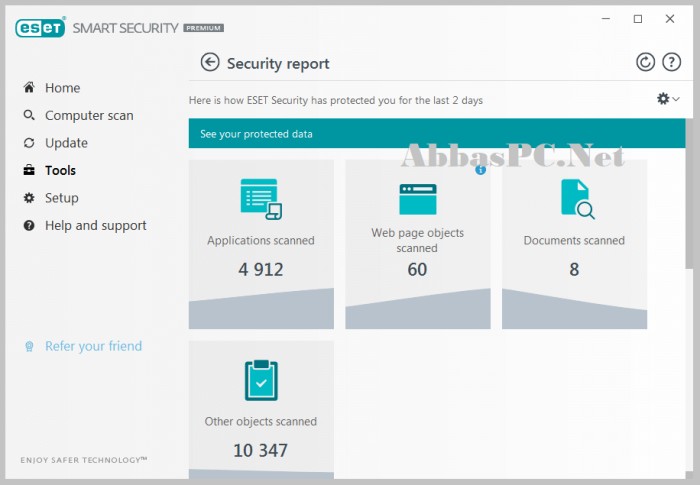Screen dimensions: 700x485
Task: Click the Enjoy Safer Technology tagline
Action: (83, 460)
